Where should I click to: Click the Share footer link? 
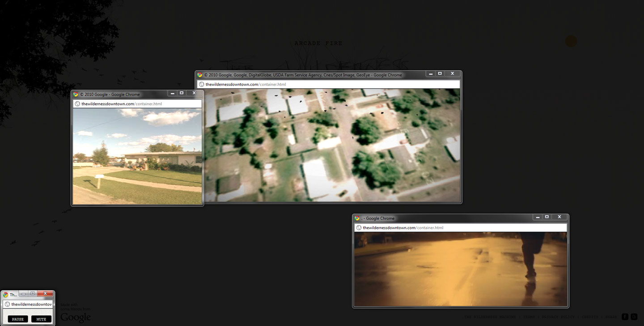click(611, 317)
